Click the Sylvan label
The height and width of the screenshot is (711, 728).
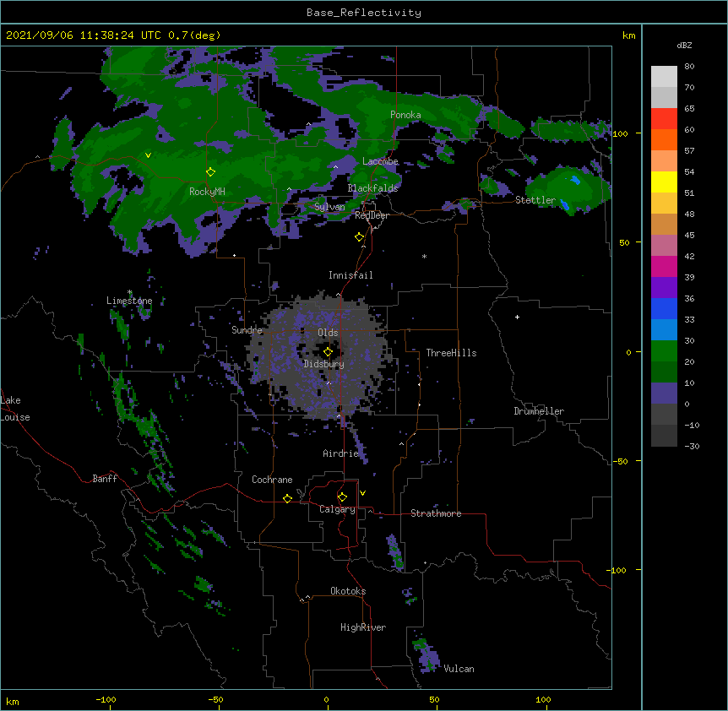(329, 207)
